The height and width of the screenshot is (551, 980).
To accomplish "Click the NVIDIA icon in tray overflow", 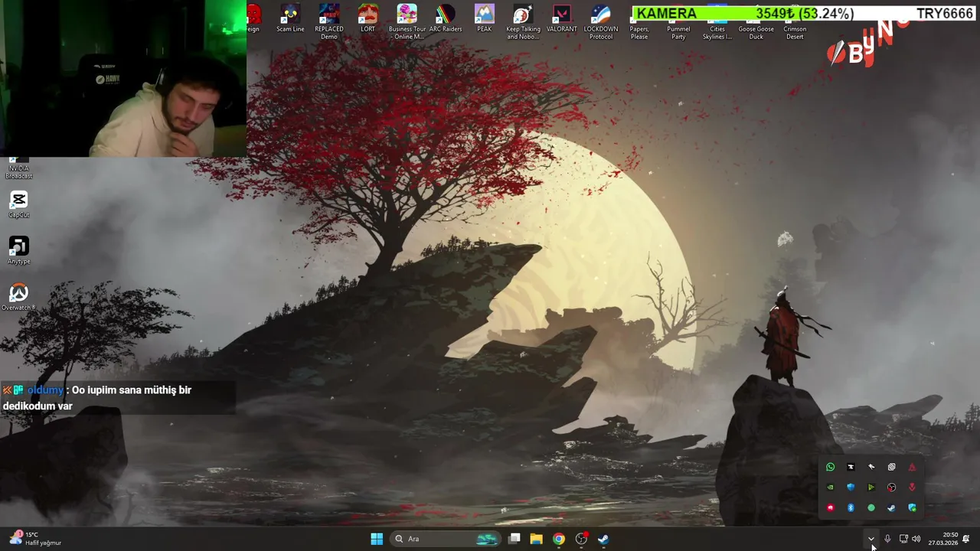I will [x=830, y=487].
